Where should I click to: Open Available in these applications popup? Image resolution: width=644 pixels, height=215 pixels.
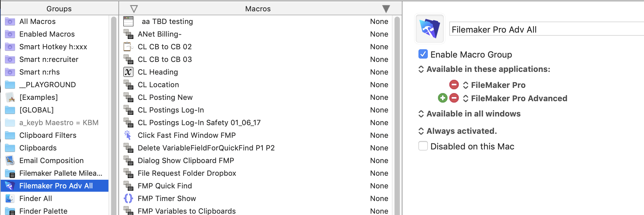(x=484, y=69)
